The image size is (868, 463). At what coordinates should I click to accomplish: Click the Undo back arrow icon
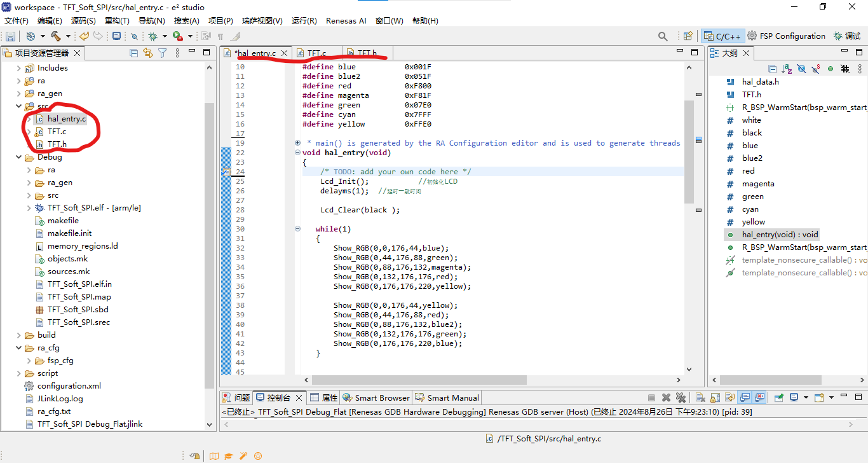point(84,36)
